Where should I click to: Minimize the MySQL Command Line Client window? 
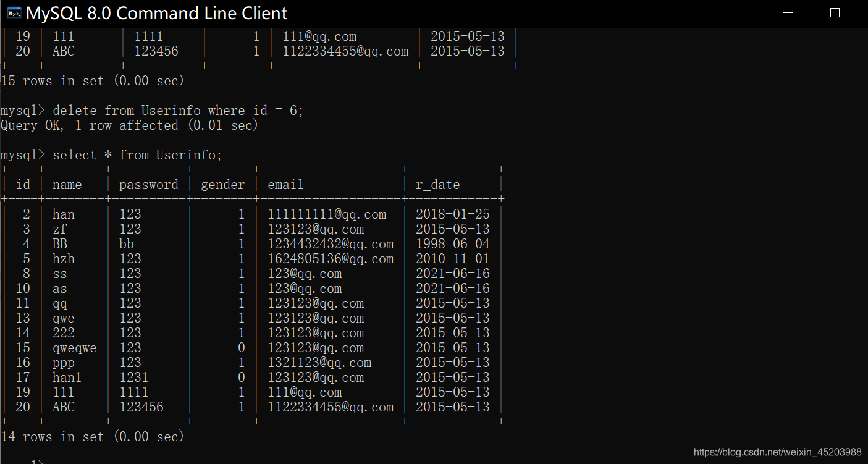click(788, 13)
